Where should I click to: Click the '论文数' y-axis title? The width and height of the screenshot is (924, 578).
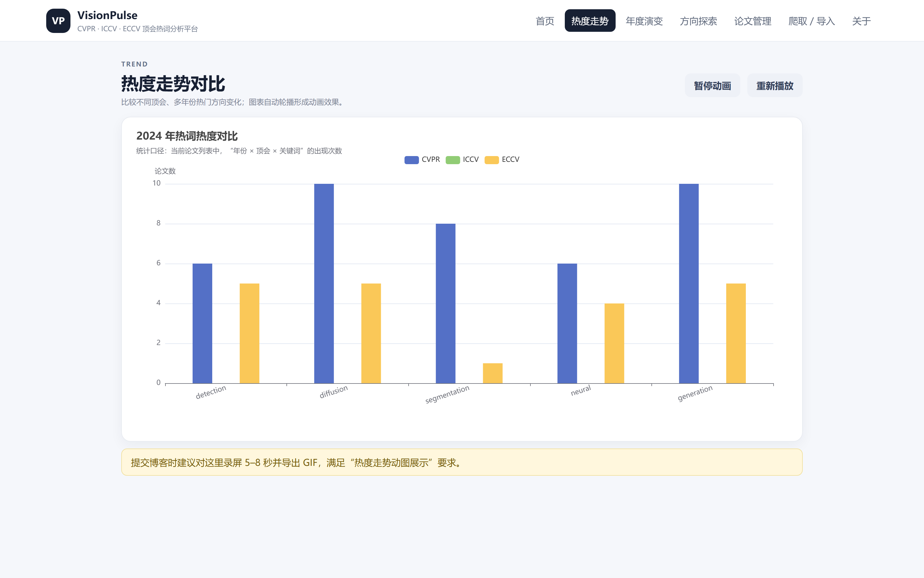click(165, 171)
